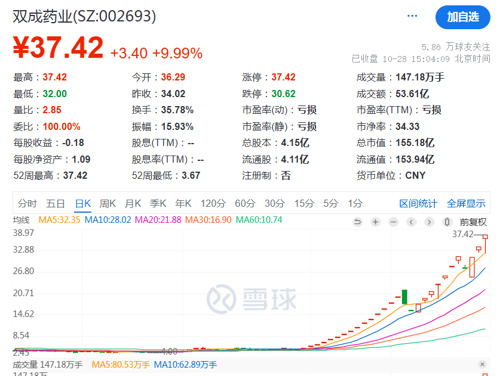Select the 季K chart tab

(158, 203)
